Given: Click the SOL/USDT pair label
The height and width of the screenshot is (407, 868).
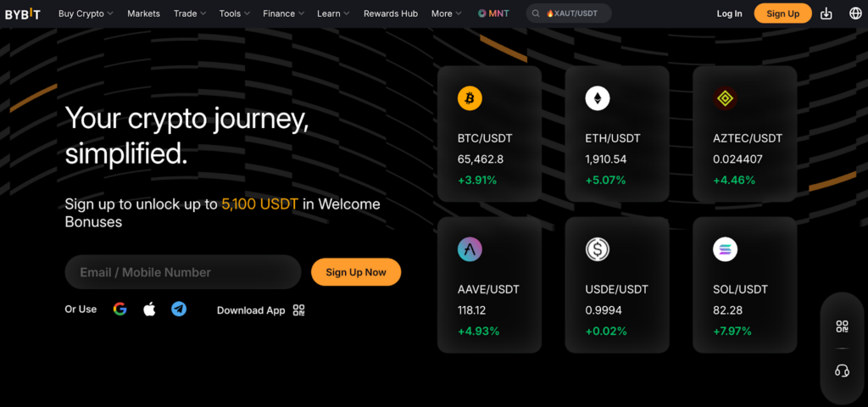Looking at the screenshot, I should click(740, 289).
